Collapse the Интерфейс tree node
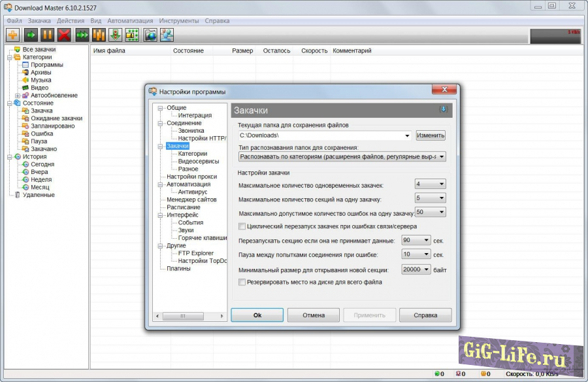The width and height of the screenshot is (588, 382). pos(159,215)
